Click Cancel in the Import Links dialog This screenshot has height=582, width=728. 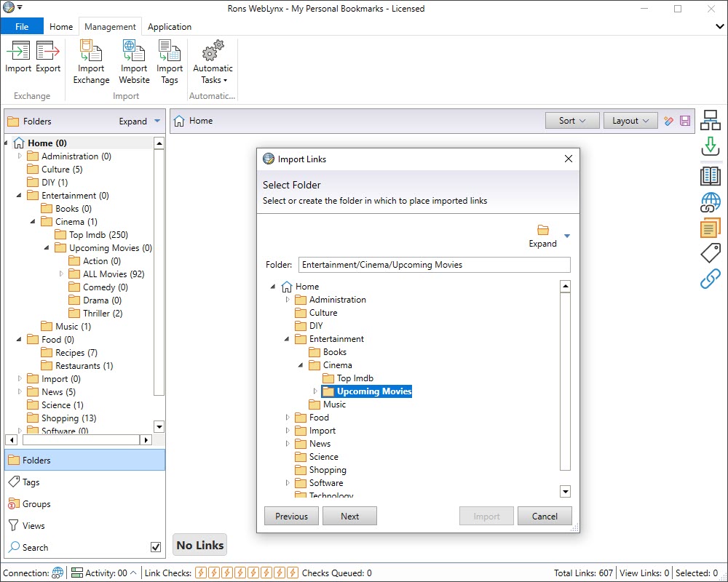[x=545, y=516]
